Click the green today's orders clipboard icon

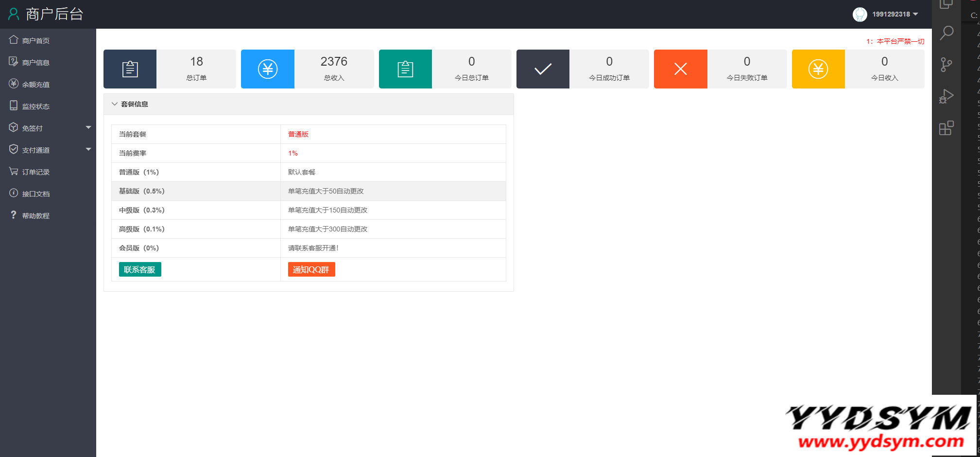click(x=405, y=69)
